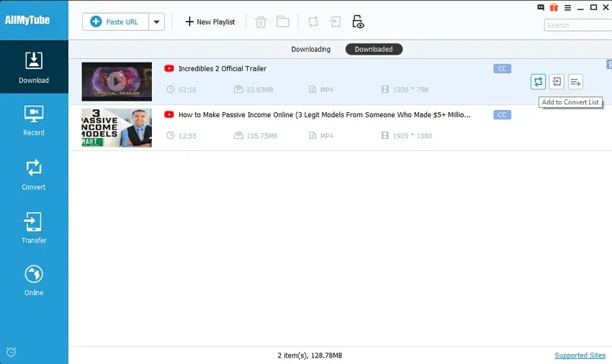The width and height of the screenshot is (612, 364).
Task: Click the Search input field
Action: coord(578,25)
